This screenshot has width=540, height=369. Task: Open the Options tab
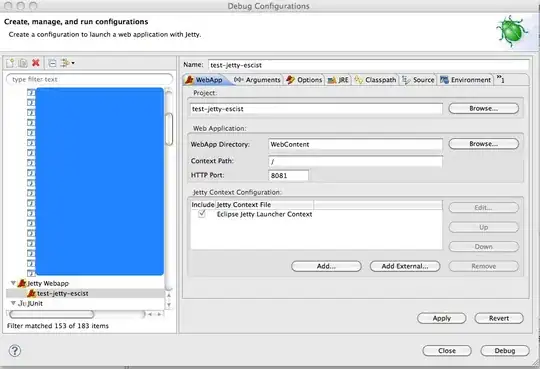(304, 80)
